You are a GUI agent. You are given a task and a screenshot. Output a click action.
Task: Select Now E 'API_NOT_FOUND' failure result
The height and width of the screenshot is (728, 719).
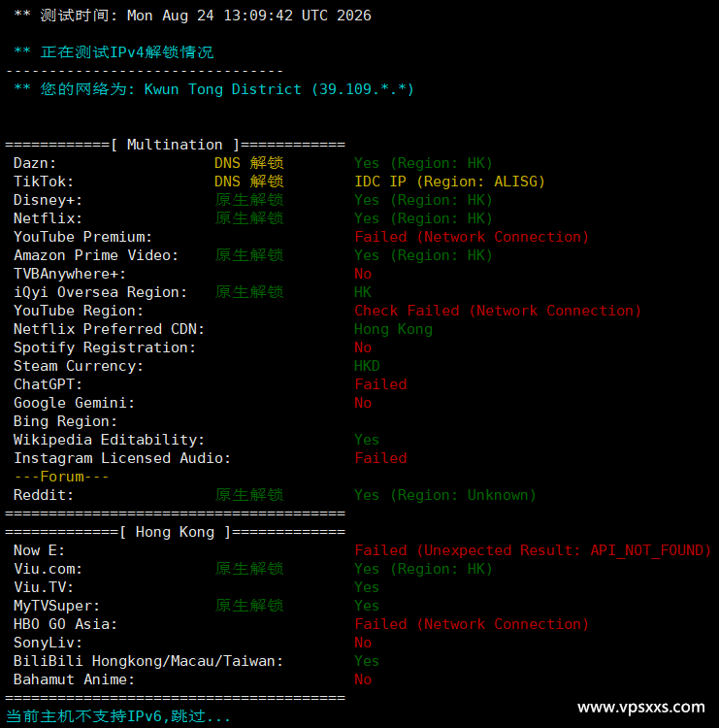pyautogui.click(x=533, y=550)
